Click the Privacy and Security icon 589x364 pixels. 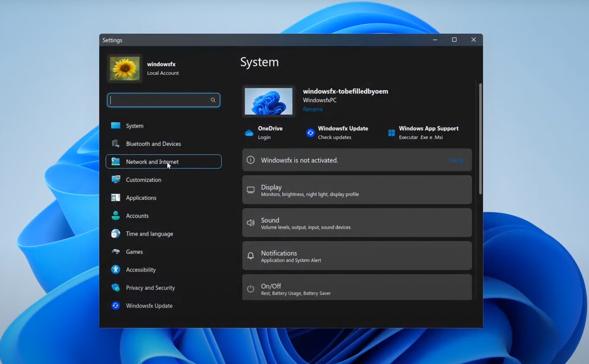(x=115, y=288)
